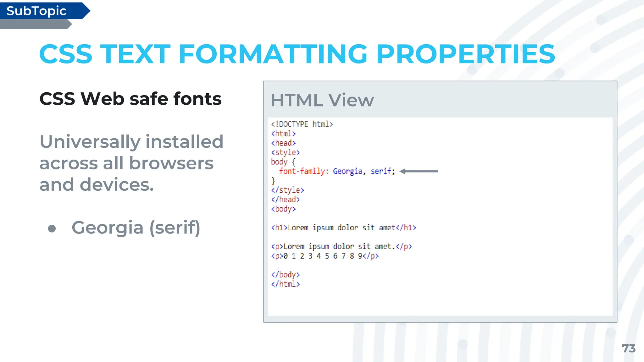644x362 pixels.
Task: Click the CSS TEXT FORMATTING PROPERTIES title
Action: pyautogui.click(x=297, y=54)
